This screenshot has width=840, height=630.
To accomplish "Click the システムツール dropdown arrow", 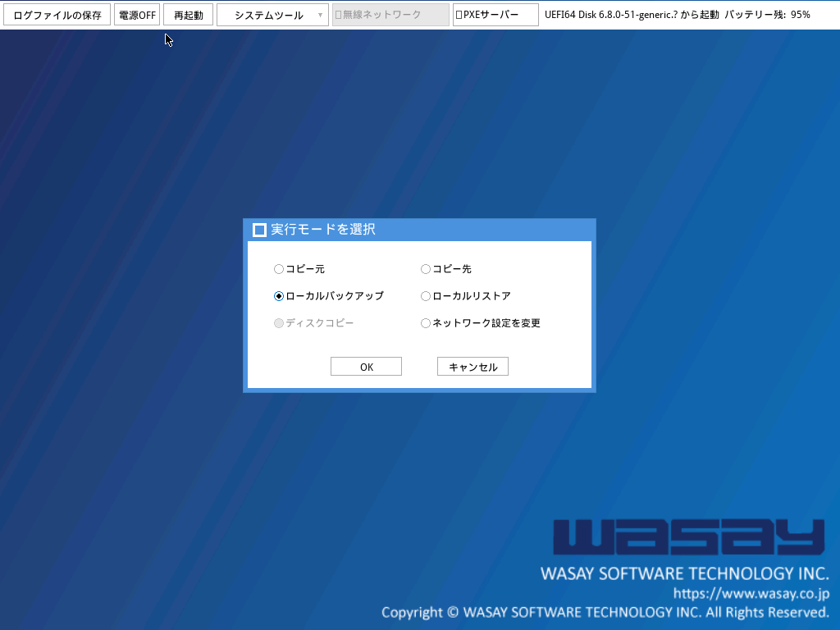I will pos(320,15).
